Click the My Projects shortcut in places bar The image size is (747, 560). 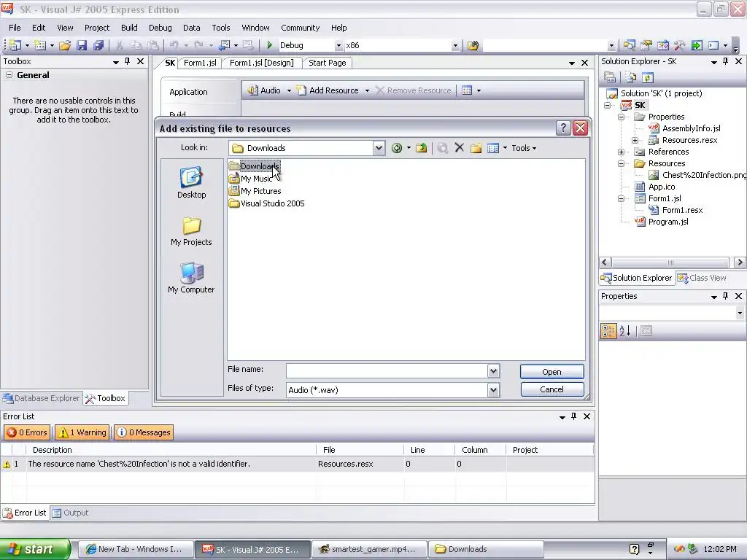click(191, 231)
